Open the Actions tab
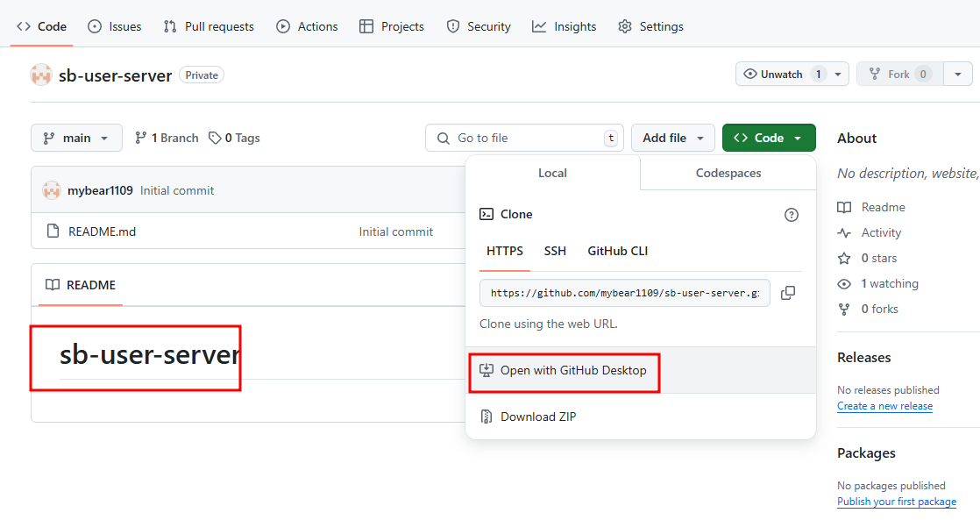Viewport: 980px width, 520px height. tap(307, 26)
